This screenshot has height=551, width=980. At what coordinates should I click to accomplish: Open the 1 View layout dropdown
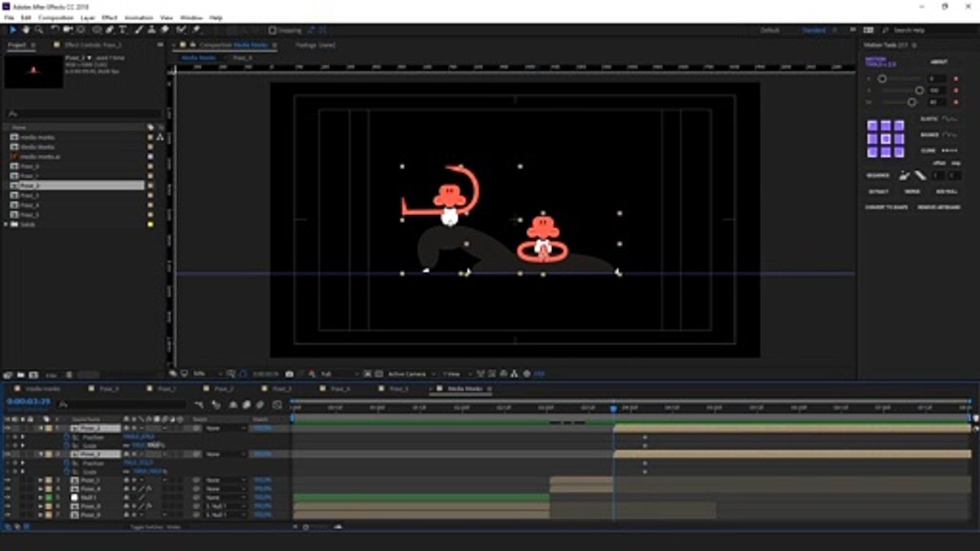tap(456, 373)
